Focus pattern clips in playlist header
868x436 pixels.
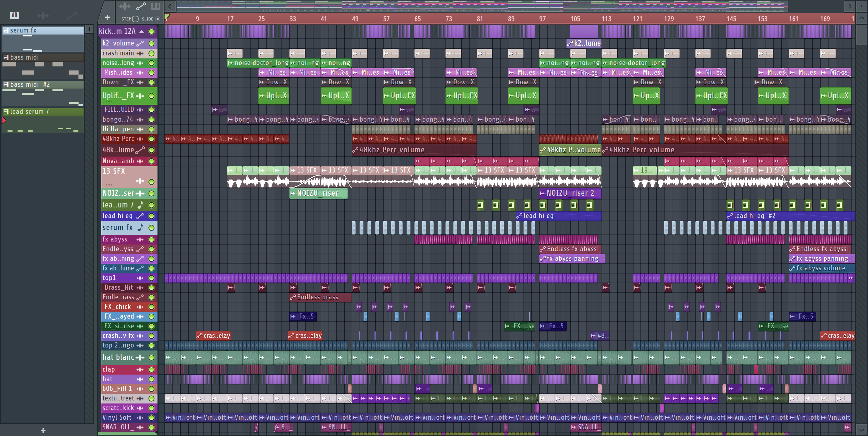(x=156, y=6)
